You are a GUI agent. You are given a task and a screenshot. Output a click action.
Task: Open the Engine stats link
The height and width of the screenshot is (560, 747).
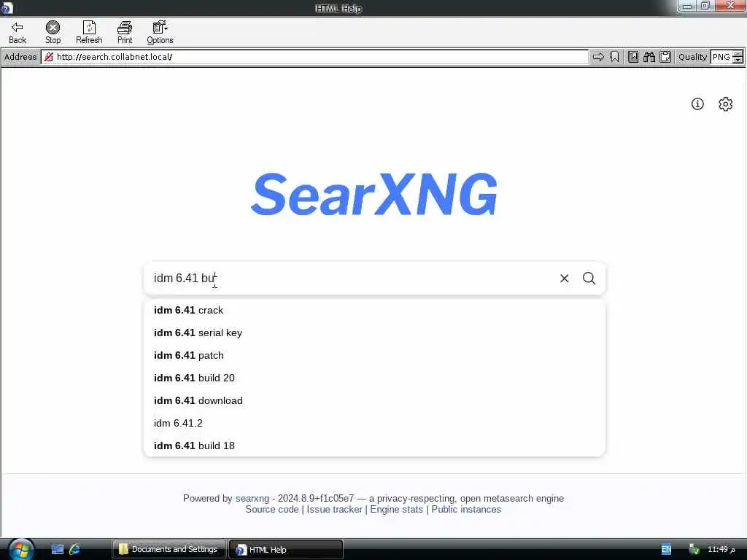click(x=396, y=509)
